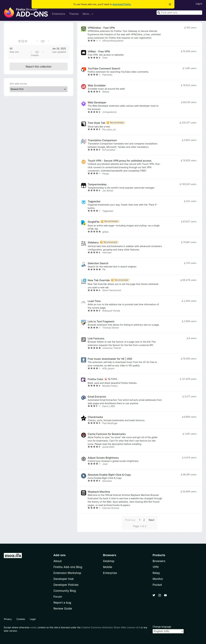The width and height of the screenshot is (206, 644).
Task: Open the Firefox Add-ons Blog footer link
Action: 68,567
